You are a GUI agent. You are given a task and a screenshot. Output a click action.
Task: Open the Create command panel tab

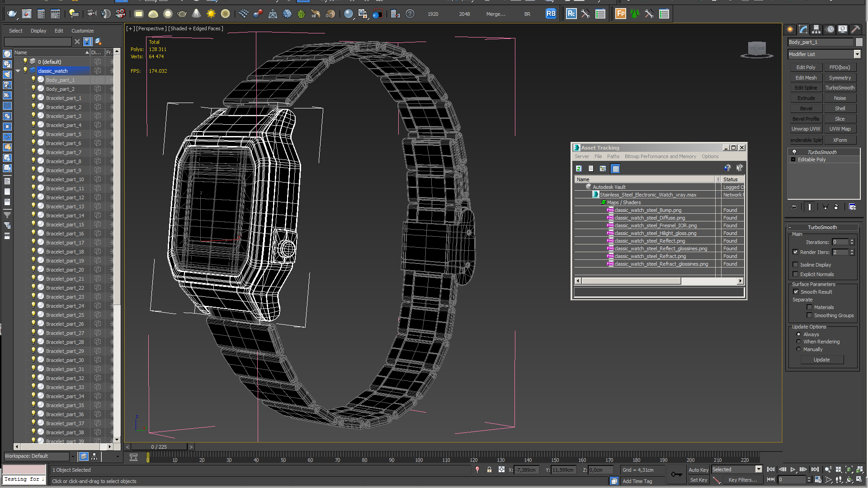[790, 29]
